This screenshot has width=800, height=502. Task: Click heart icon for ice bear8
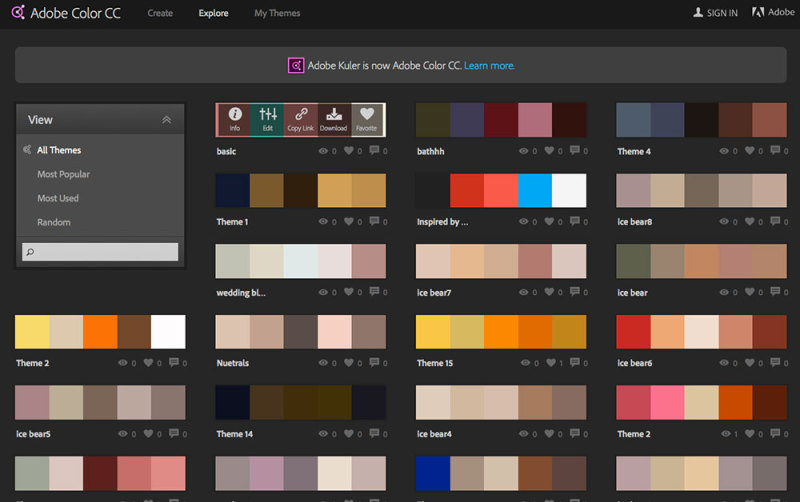click(x=749, y=221)
